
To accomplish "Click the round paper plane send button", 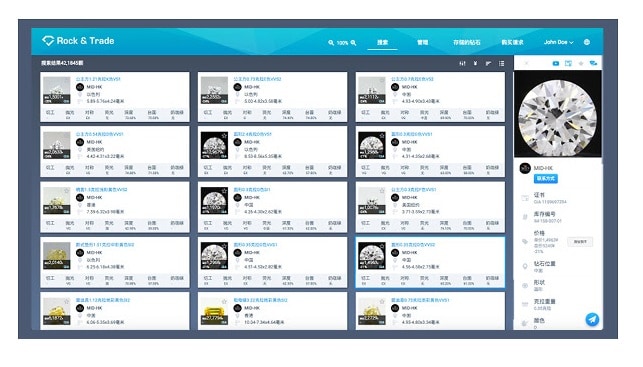I will (x=592, y=319).
